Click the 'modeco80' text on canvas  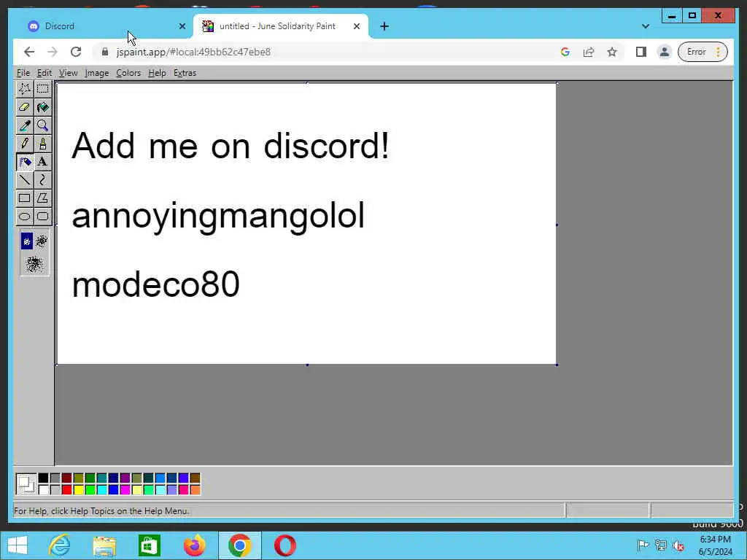coord(156,285)
